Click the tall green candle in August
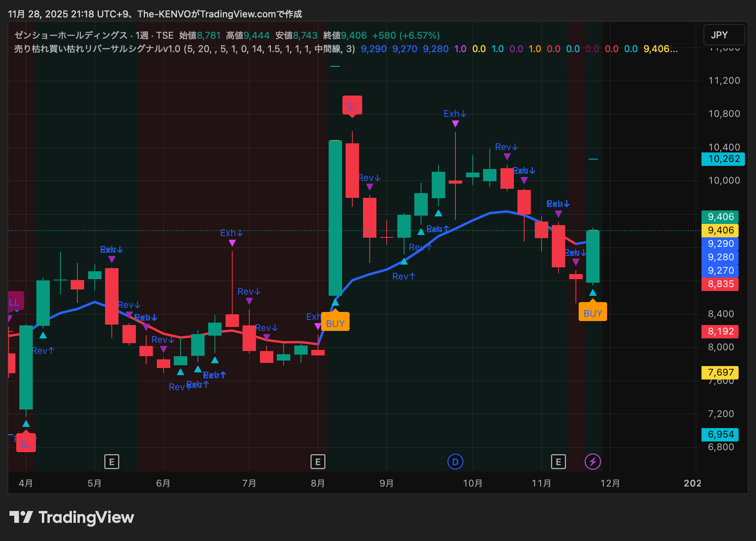The height and width of the screenshot is (541, 756). 335,218
